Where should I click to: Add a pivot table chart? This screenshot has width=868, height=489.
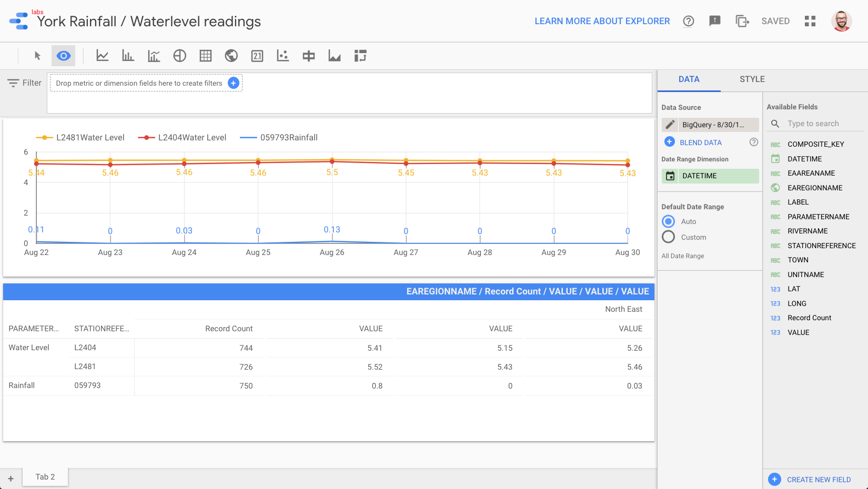[360, 56]
